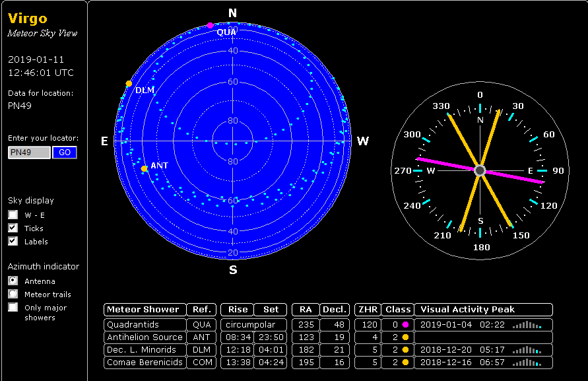This screenshot has height=381, width=588.
Task: Click the Visual Activity Peak column header
Action: tap(483, 310)
